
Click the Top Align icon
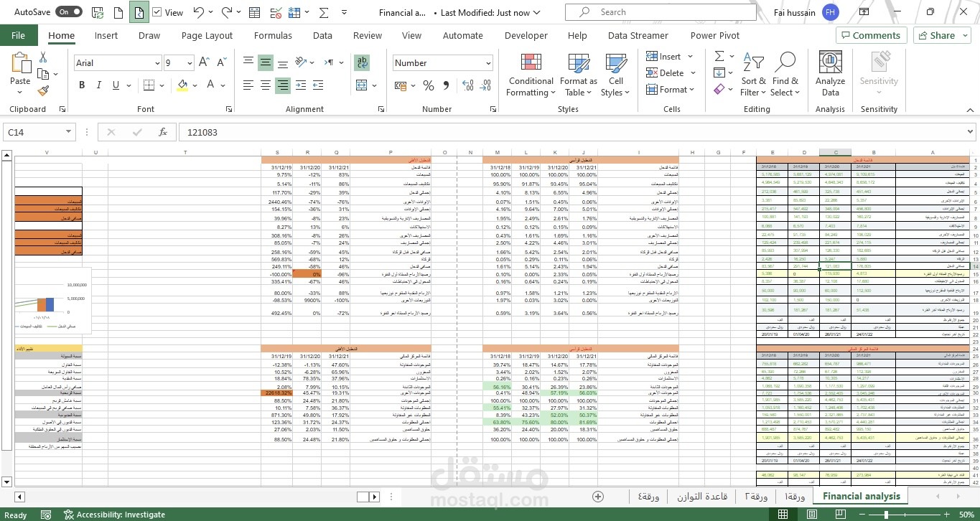(x=248, y=62)
